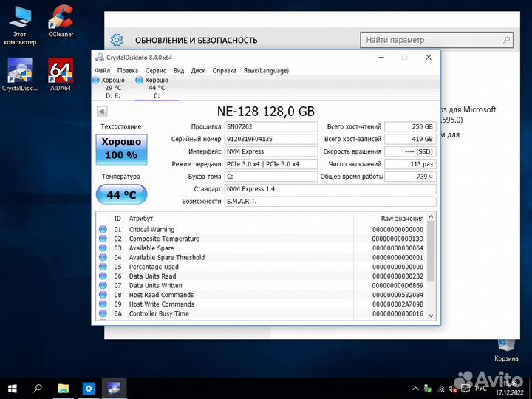The height and width of the screenshot is (399, 532).
Task: Open the Язык(Language) menu
Action: pos(266,70)
